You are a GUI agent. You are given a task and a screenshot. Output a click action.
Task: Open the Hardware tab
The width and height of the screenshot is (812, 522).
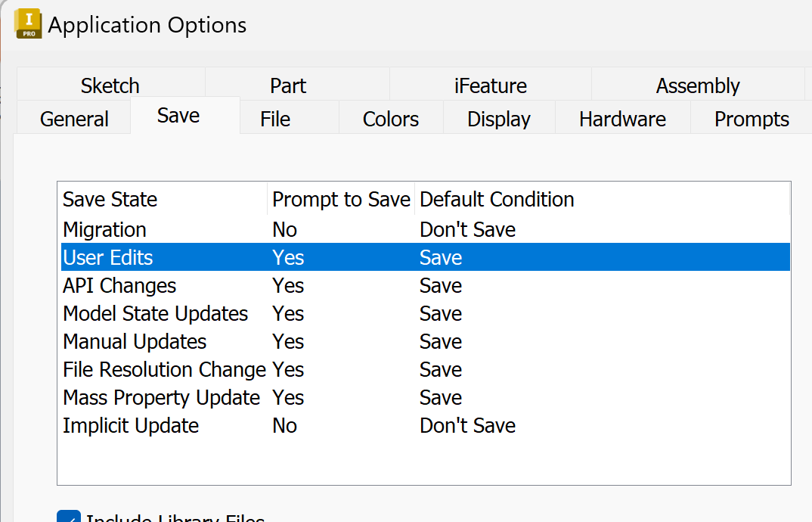(x=622, y=118)
